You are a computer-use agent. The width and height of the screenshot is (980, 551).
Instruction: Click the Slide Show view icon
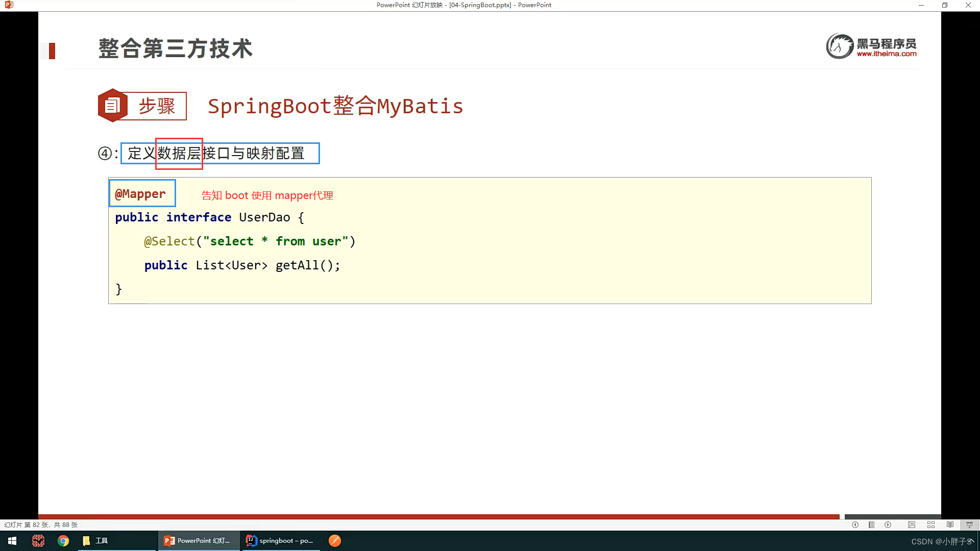tap(969, 524)
